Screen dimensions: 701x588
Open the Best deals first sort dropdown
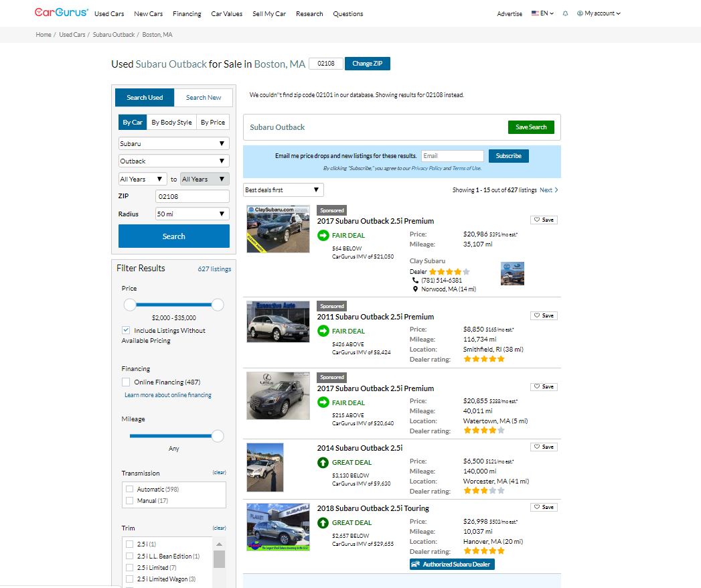point(283,190)
